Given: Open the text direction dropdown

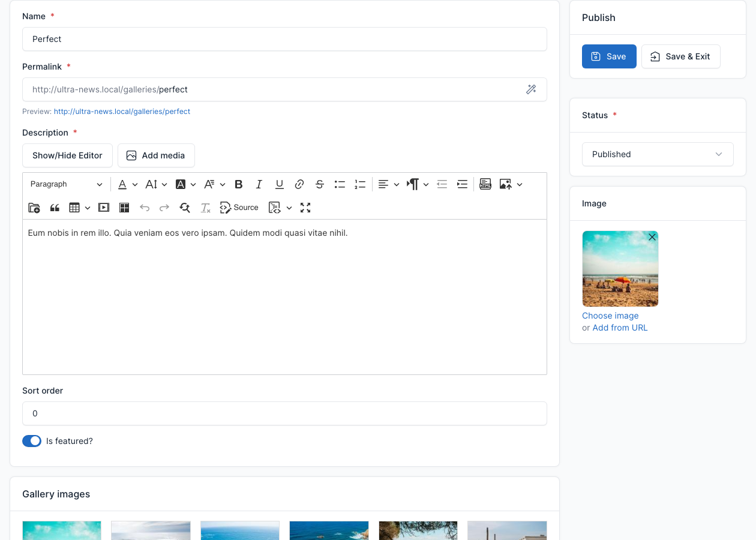Looking at the screenshot, I should click(x=418, y=184).
